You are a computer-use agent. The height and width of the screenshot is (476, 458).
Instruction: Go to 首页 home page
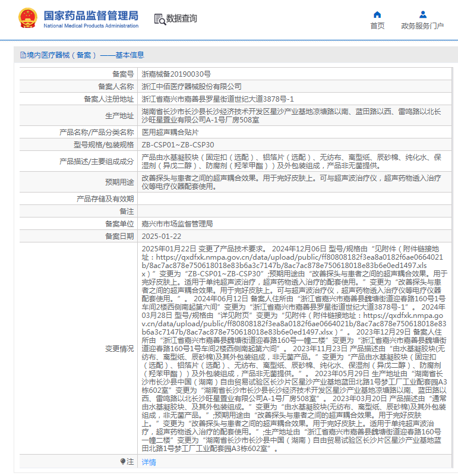click(377, 26)
